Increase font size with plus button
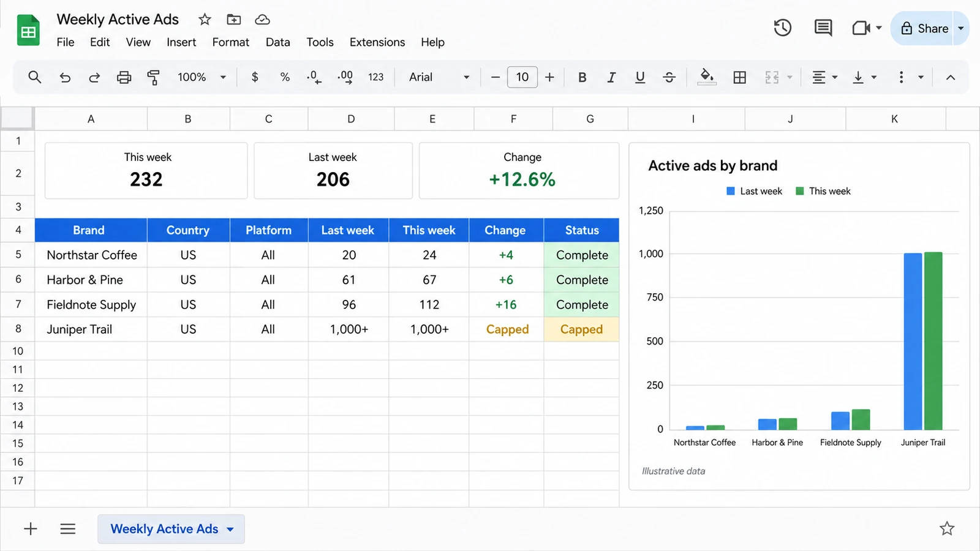 click(549, 77)
